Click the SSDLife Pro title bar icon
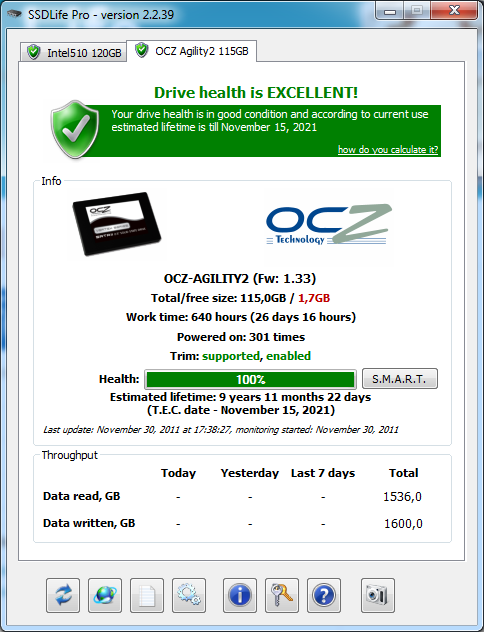Image resolution: width=484 pixels, height=632 pixels. (x=14, y=14)
